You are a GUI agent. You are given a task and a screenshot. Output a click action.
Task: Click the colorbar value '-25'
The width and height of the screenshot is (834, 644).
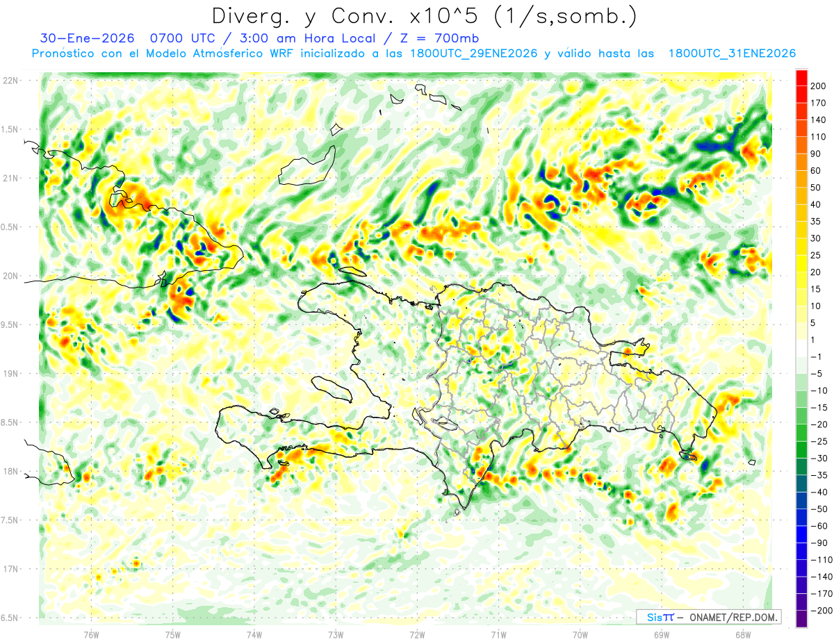[819, 442]
